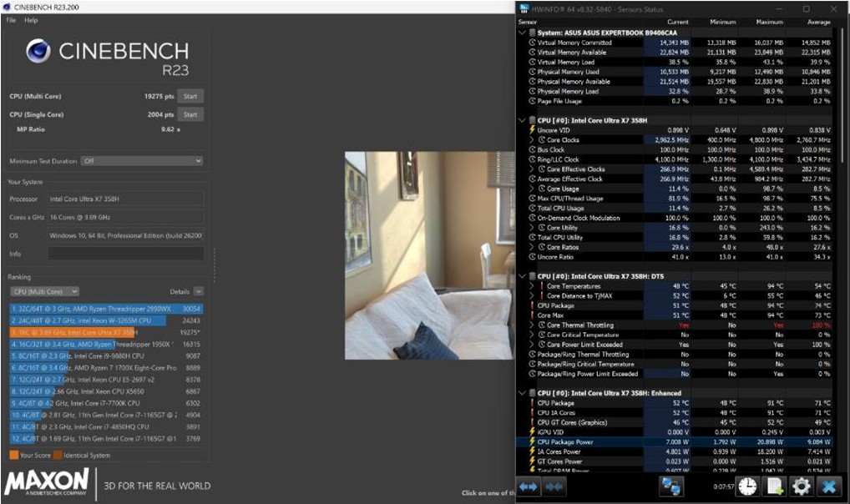Click chip icon of CPU DTS group header
Screen dimensions: 850x504
point(533,276)
